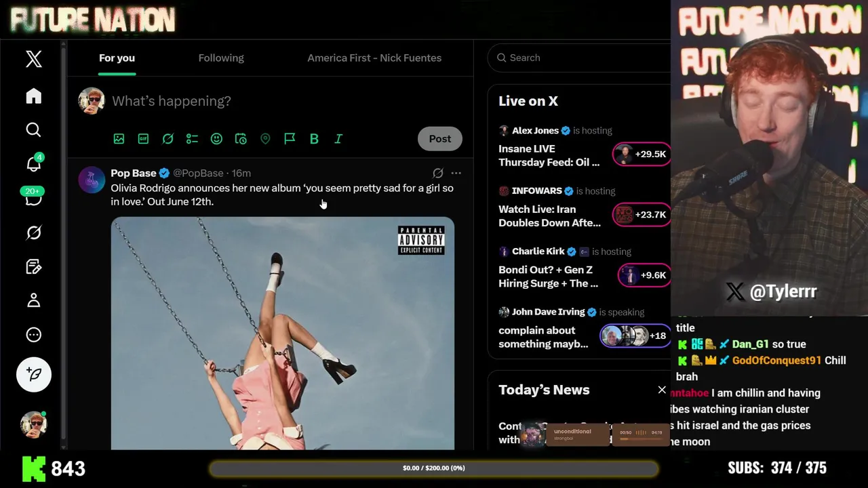Click the Search field
Viewport: 868px width, 488px height.
(580, 58)
